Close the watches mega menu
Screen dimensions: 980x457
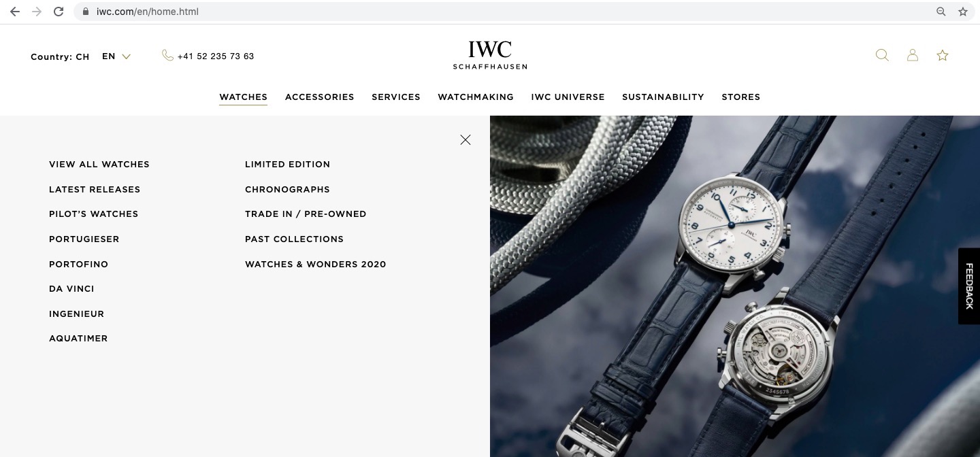(x=465, y=139)
